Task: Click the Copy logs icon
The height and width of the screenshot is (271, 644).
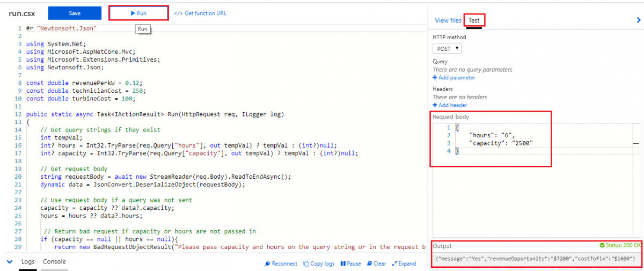Action: point(306,263)
